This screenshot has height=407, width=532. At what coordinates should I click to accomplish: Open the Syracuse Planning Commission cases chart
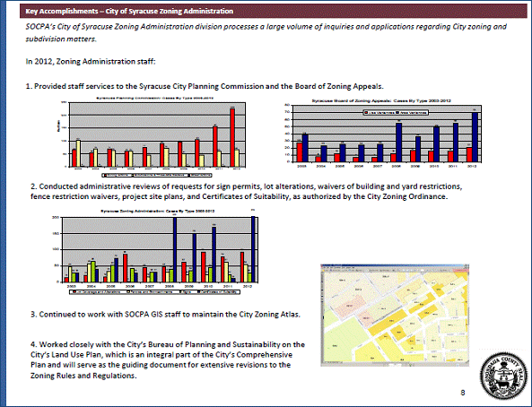[x=153, y=137]
